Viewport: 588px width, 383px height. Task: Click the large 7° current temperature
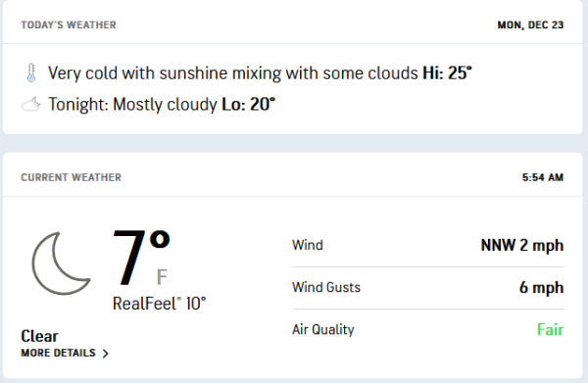141,258
